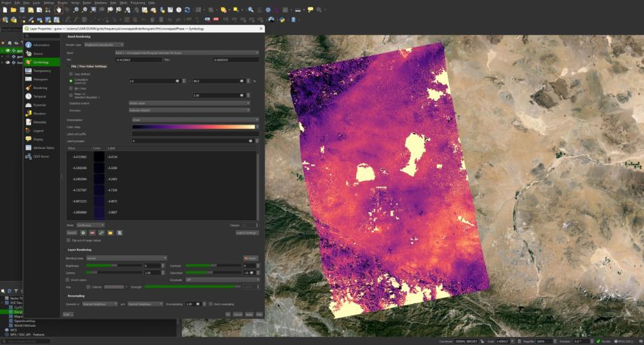
Task: Click the magma color ramp bar
Action: 194,127
